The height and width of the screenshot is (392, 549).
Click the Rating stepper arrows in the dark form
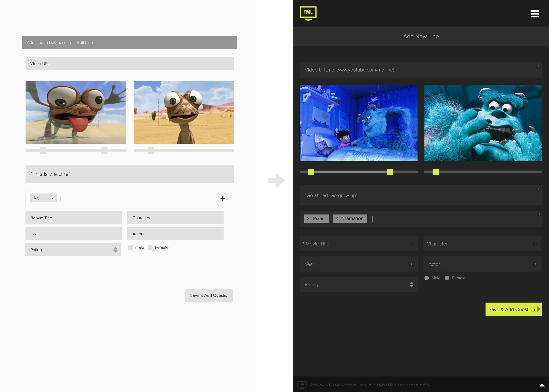[412, 285]
